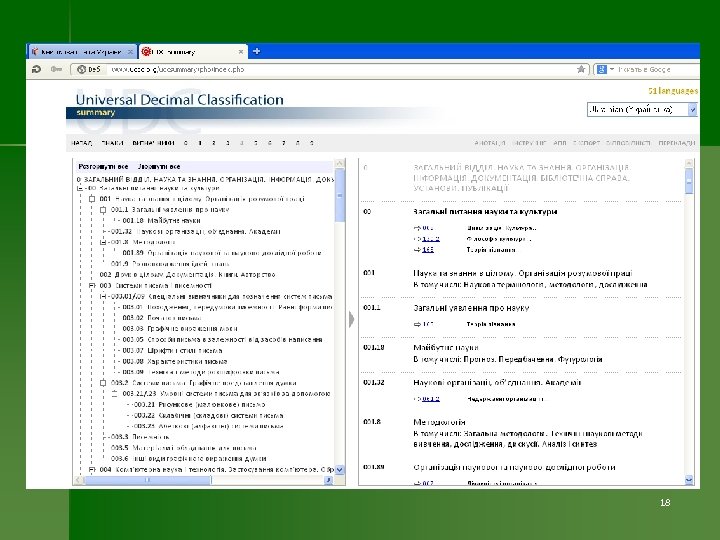Open class 9 in the number menu
This screenshot has width=720, height=540.
click(x=311, y=143)
